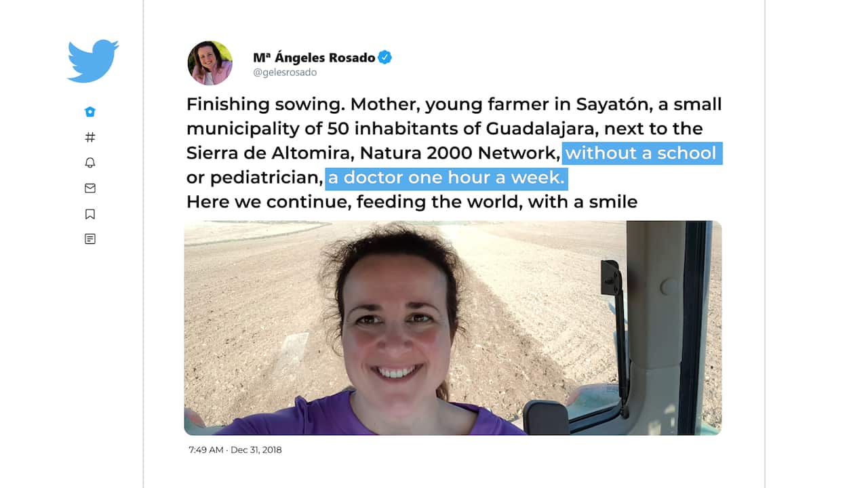Image resolution: width=868 pixels, height=488 pixels.
Task: Click Mª Ángeles Rosado's profile avatar
Action: point(210,63)
